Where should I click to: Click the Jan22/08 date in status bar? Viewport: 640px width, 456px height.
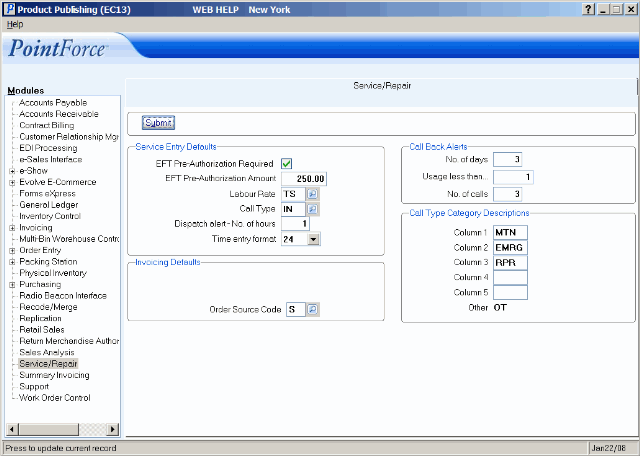pos(608,448)
